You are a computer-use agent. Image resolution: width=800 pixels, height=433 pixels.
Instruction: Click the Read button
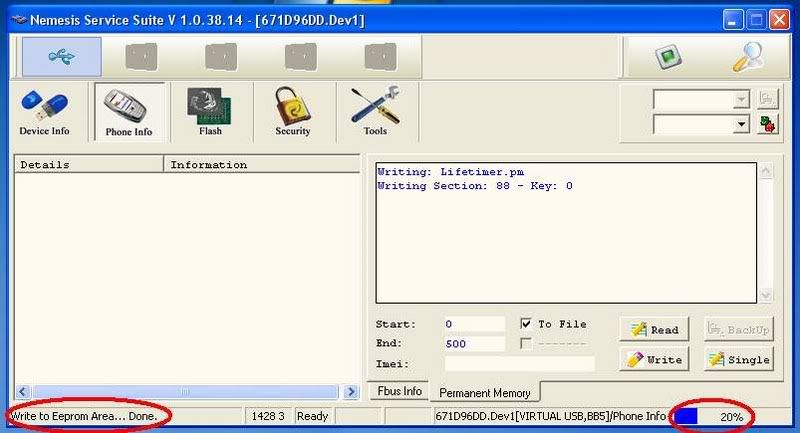[x=654, y=330]
